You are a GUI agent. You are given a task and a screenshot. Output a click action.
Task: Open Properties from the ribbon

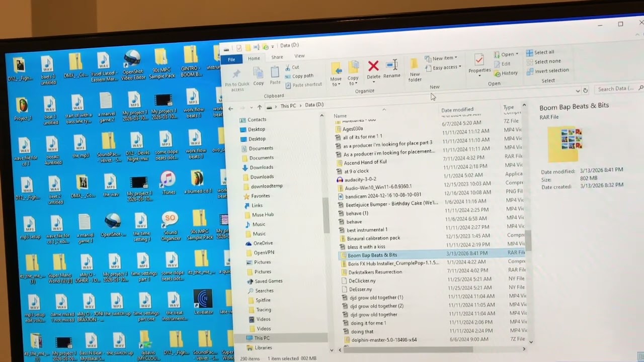(479, 64)
